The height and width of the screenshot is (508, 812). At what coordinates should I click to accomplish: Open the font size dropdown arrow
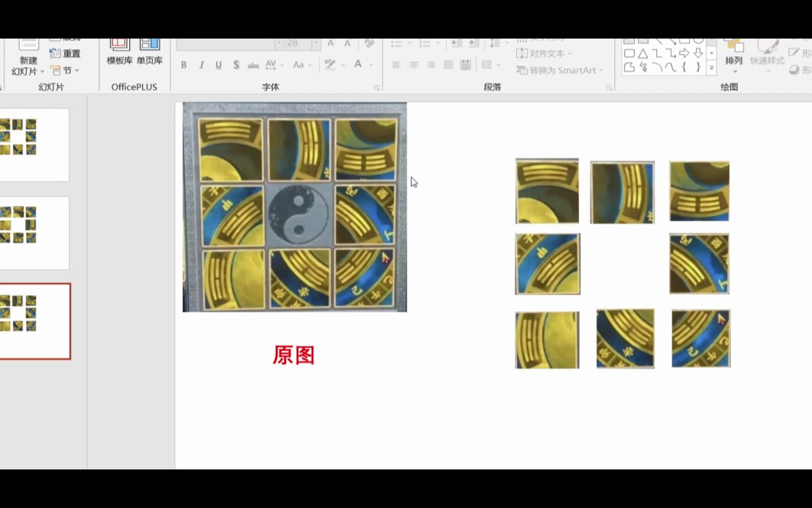316,43
